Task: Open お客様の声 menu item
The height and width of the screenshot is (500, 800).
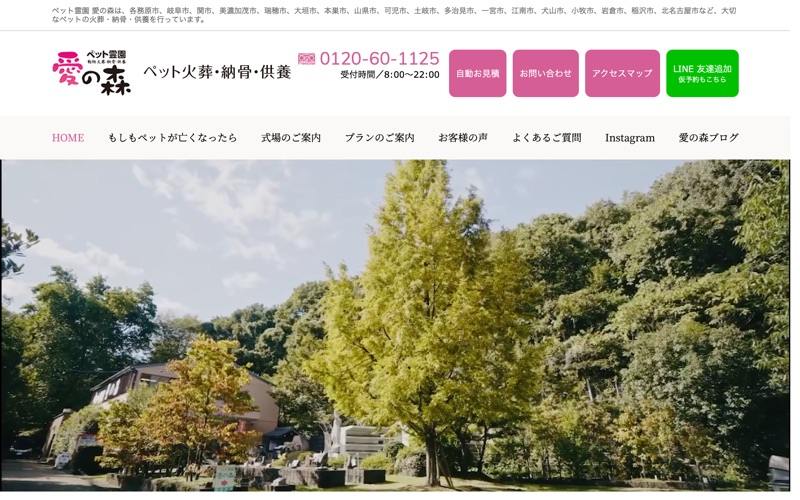Action: coord(463,138)
